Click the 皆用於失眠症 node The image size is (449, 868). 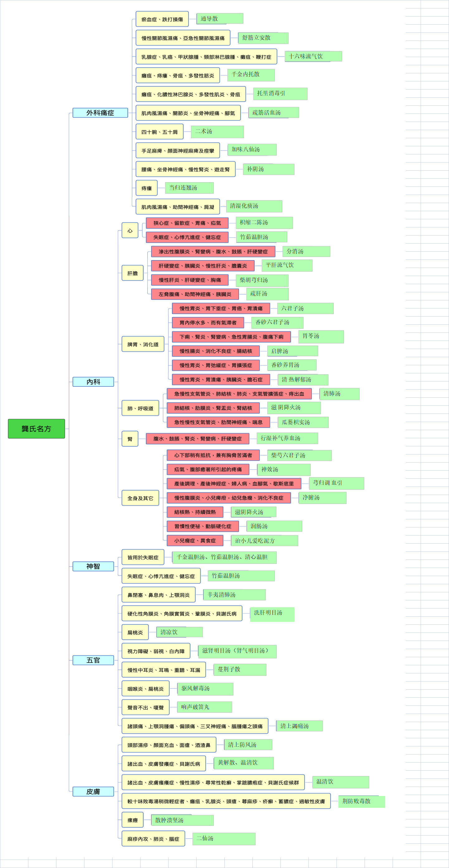click(143, 557)
